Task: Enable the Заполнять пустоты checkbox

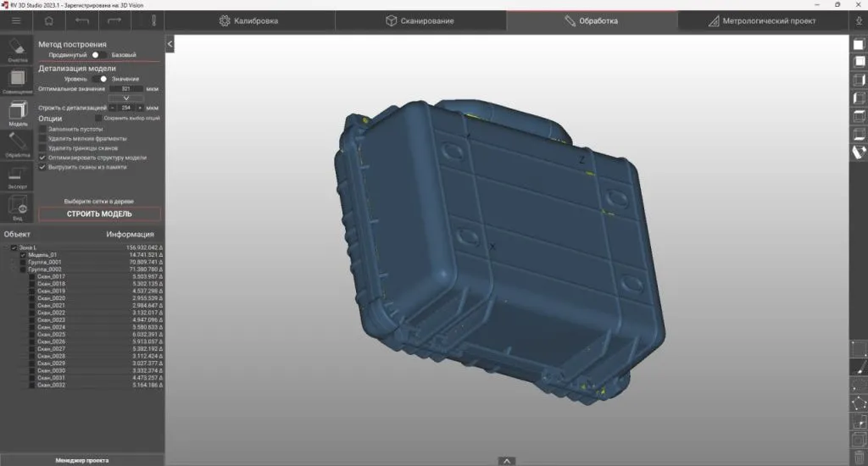Action: point(43,129)
